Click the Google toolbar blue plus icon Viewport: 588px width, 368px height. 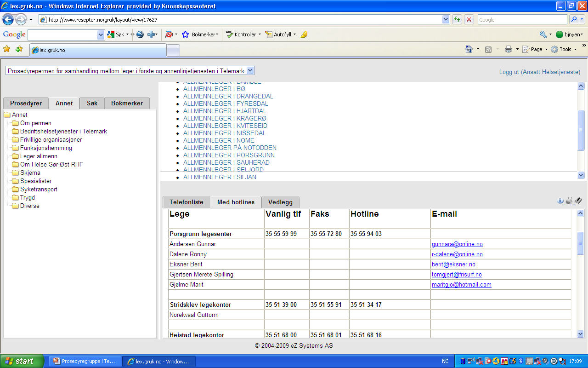click(151, 34)
